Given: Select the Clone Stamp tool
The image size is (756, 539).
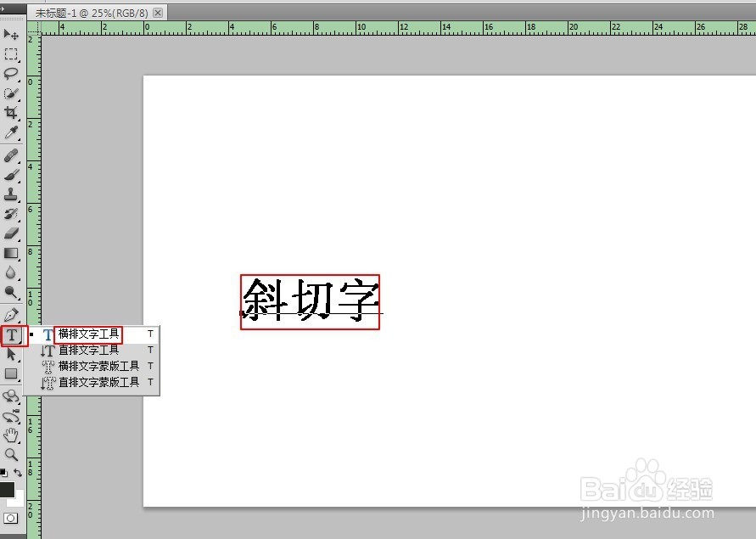Looking at the screenshot, I should tap(12, 196).
